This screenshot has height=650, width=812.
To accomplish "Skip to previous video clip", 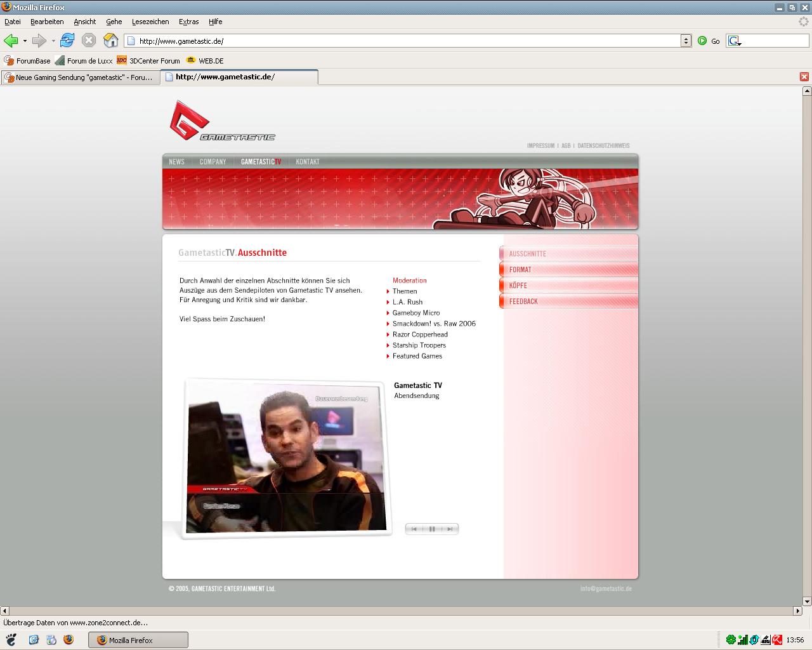I will pyautogui.click(x=414, y=529).
